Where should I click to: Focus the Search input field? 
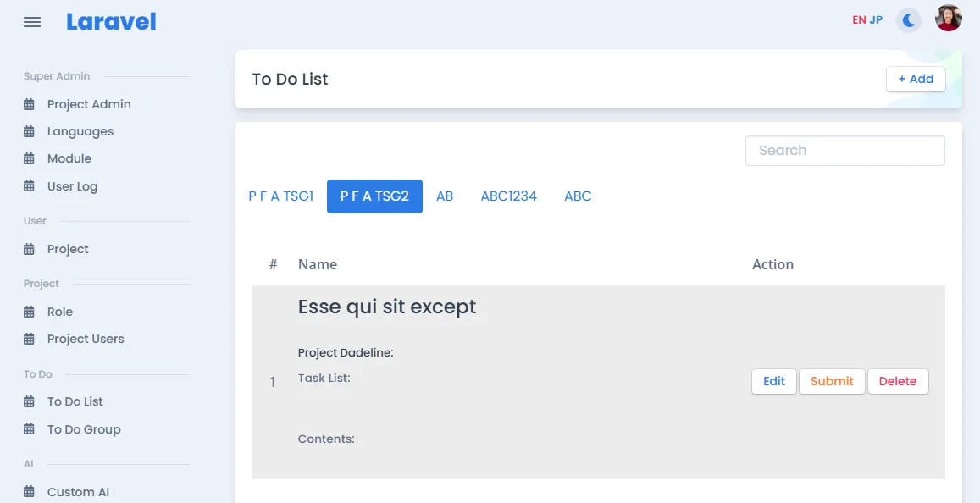[845, 151]
